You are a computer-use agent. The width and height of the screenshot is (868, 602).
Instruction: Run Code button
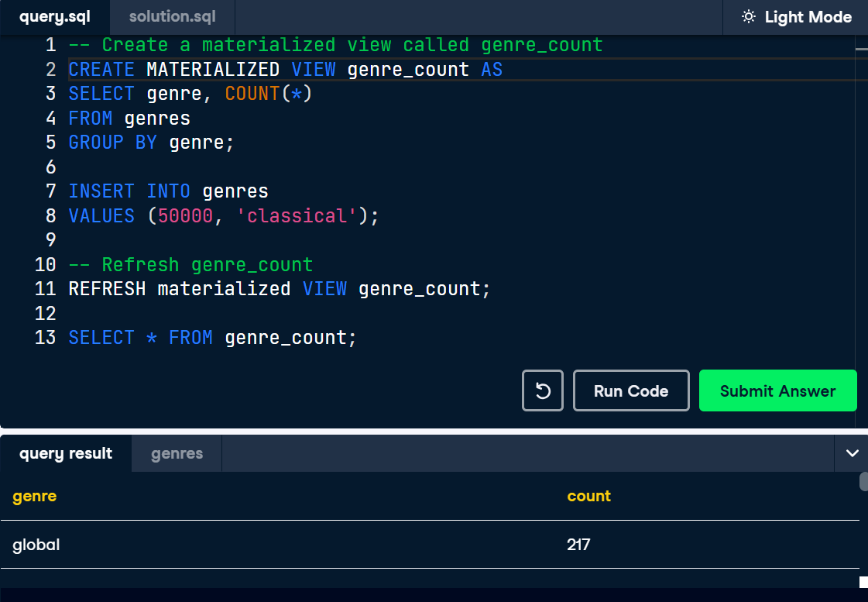pyautogui.click(x=631, y=390)
